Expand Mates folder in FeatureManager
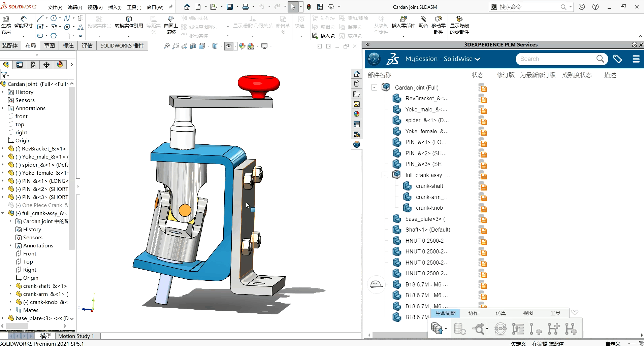The height and width of the screenshot is (346, 644). pyautogui.click(x=10, y=310)
